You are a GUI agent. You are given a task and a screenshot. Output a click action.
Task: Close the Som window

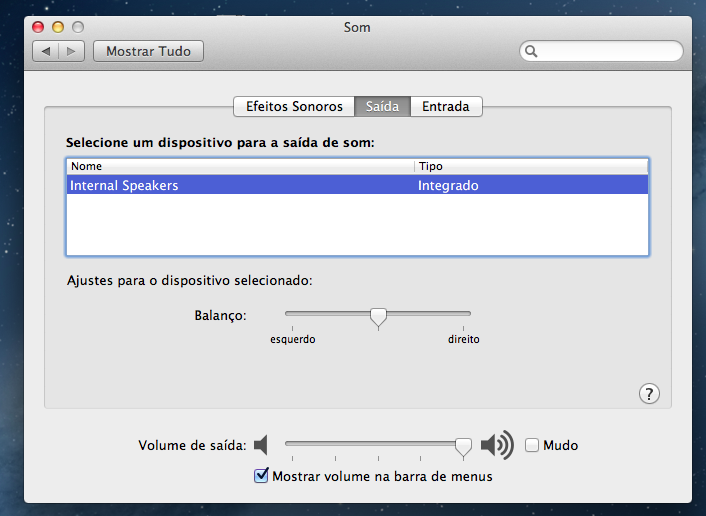coord(38,27)
